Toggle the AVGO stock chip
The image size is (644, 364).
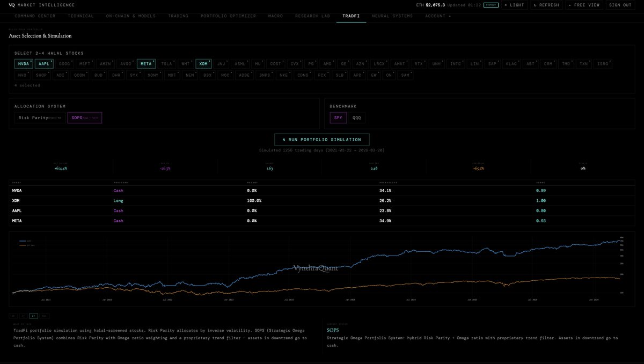point(126,64)
